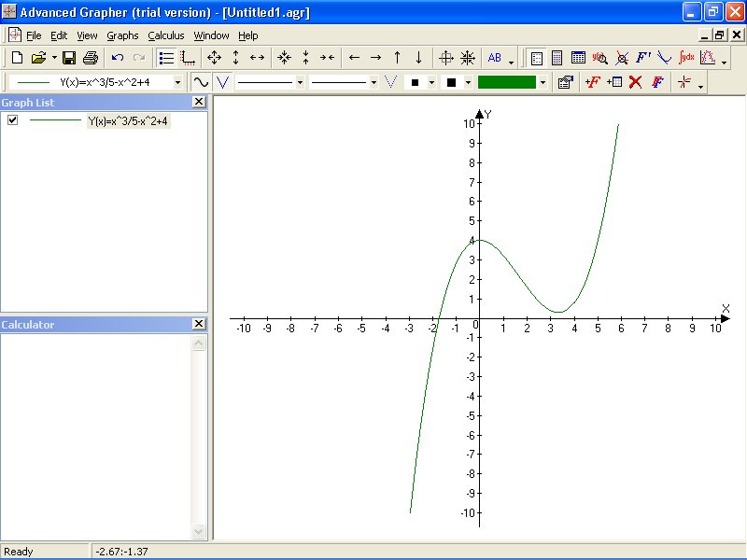Viewport: 747px width, 560px height.
Task: Expand the second line width dropdown
Action: [x=373, y=83]
